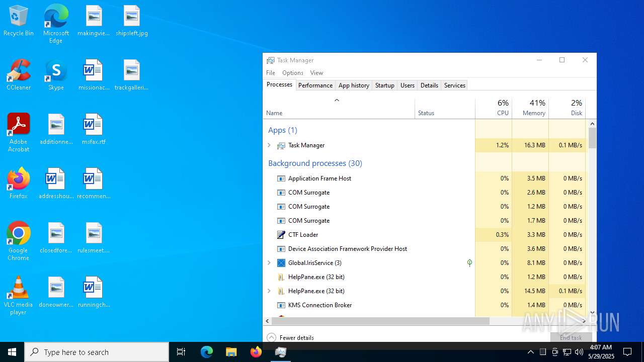Sort processes by the Name column
The height and width of the screenshot is (362, 644).
coord(339,108)
